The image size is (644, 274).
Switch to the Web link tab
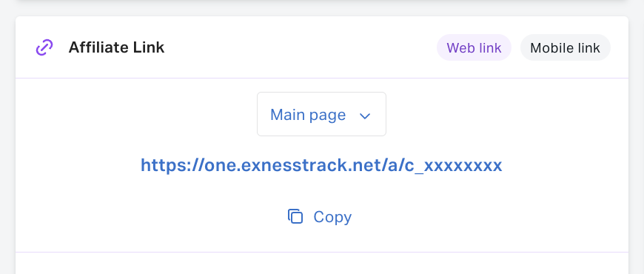(474, 47)
